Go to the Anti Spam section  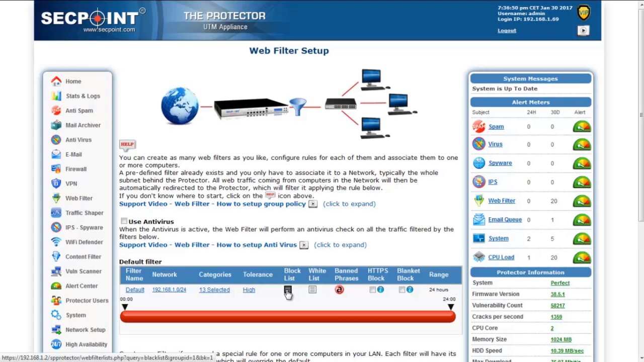tap(79, 111)
